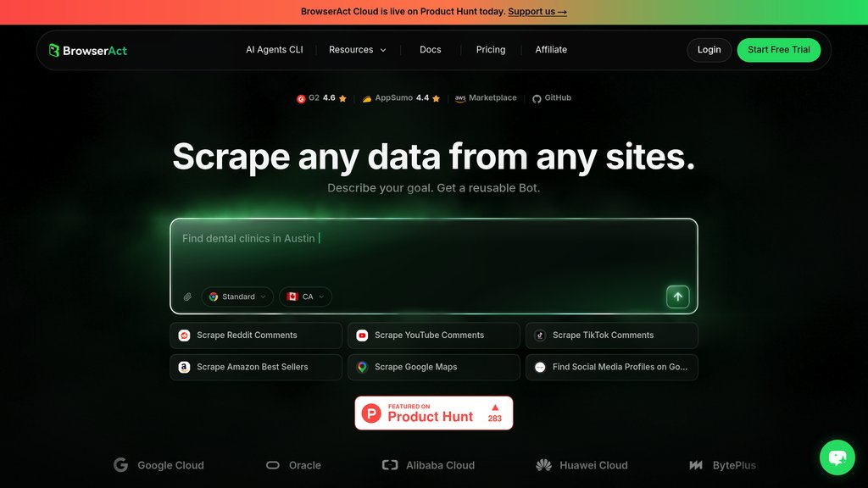
Task: Click the Oracle logo
Action: [x=293, y=465]
